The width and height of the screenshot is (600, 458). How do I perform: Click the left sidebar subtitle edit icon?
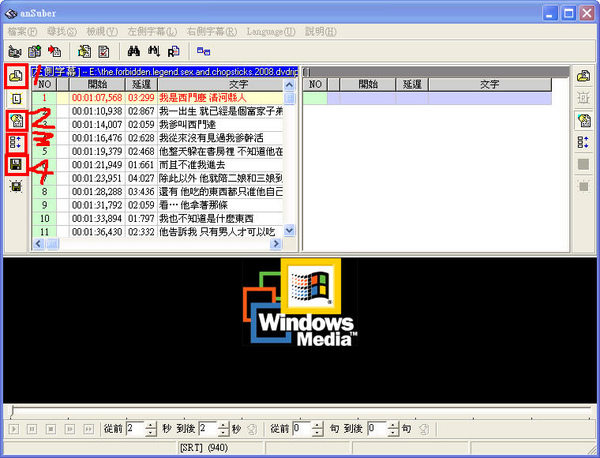[x=16, y=121]
